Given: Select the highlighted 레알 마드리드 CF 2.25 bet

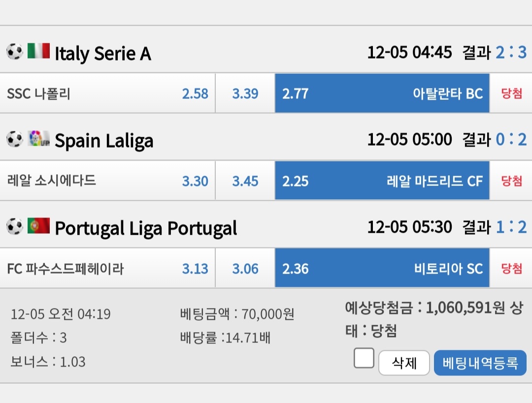Looking at the screenshot, I should pos(382,181).
